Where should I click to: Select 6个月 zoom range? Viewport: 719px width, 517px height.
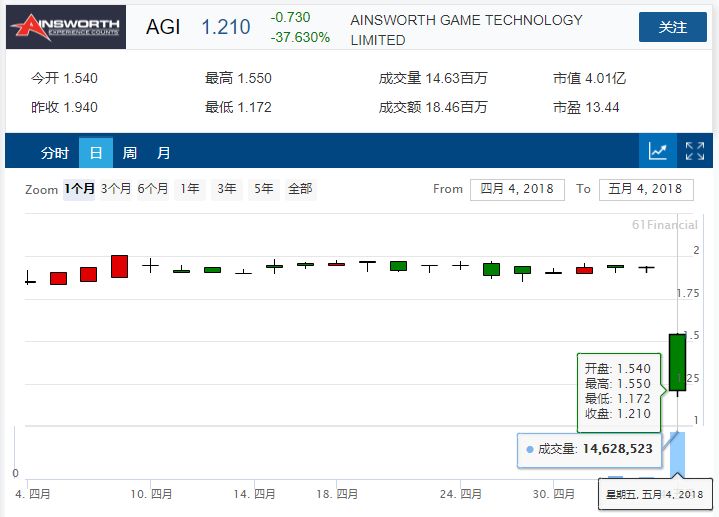[x=153, y=189]
